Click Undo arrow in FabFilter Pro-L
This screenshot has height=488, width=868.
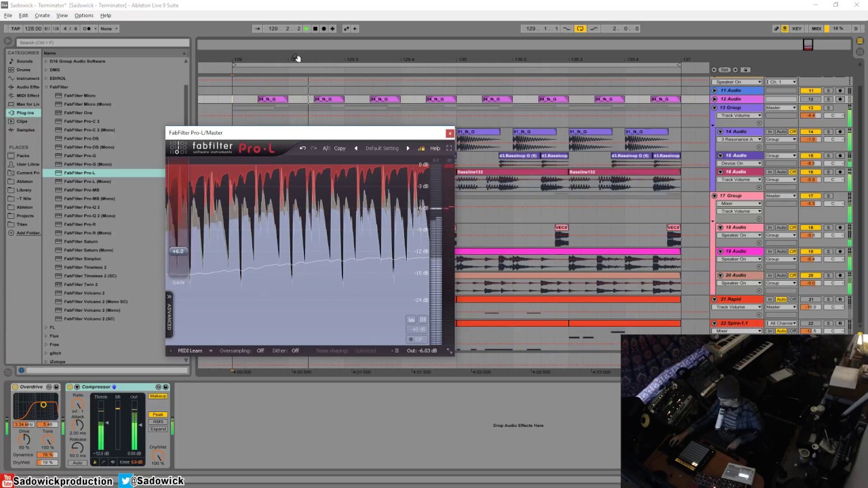point(302,148)
